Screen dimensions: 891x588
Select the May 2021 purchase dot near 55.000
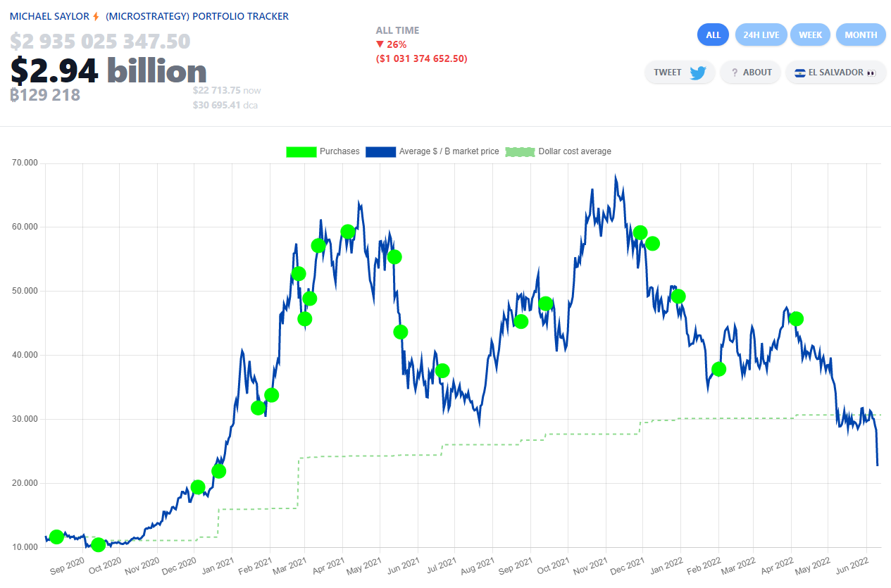click(394, 257)
